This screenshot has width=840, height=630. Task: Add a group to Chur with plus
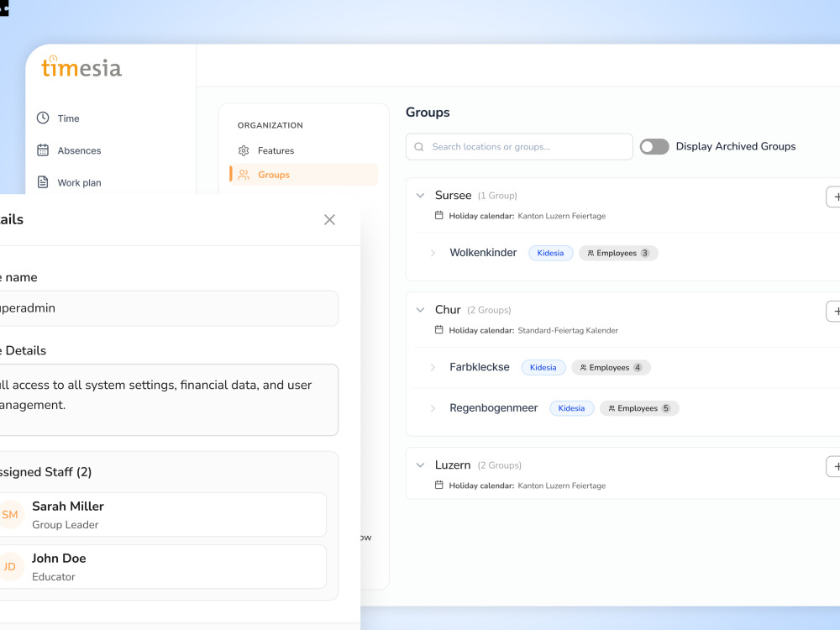tap(833, 312)
